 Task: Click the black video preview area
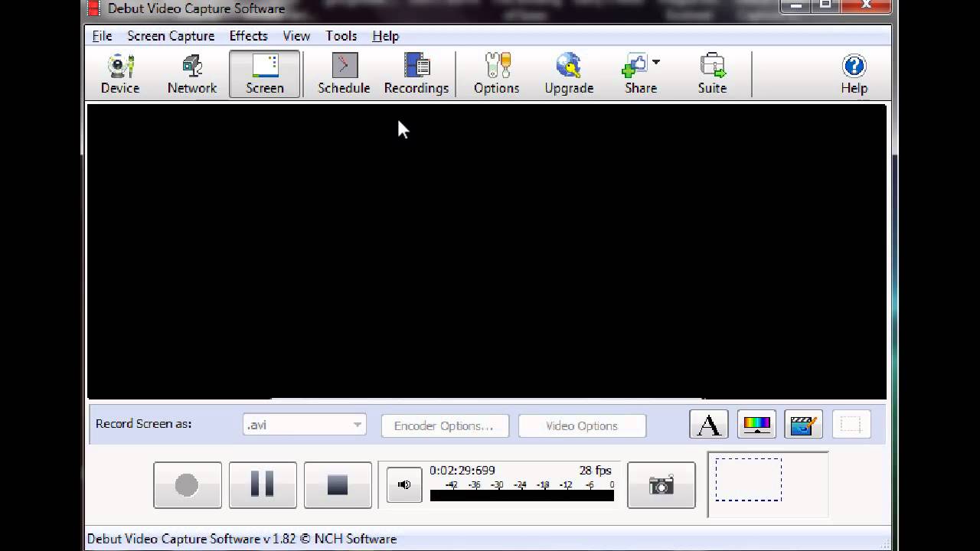(x=487, y=251)
